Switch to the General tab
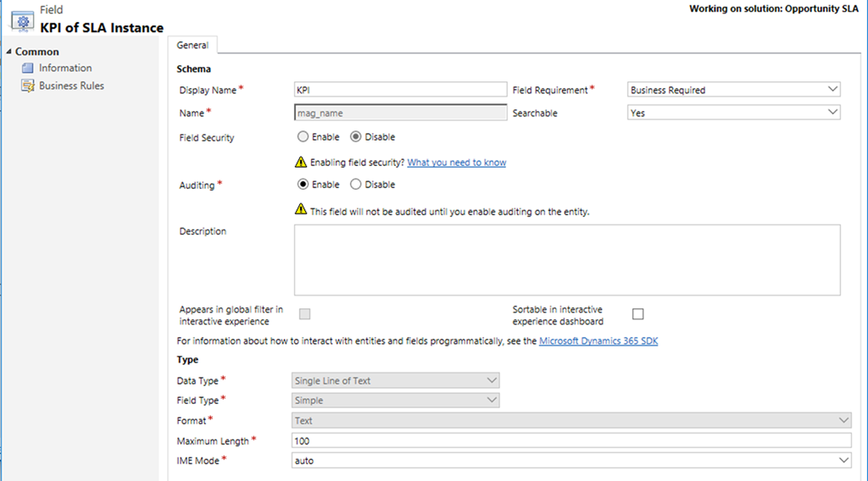 pos(192,45)
